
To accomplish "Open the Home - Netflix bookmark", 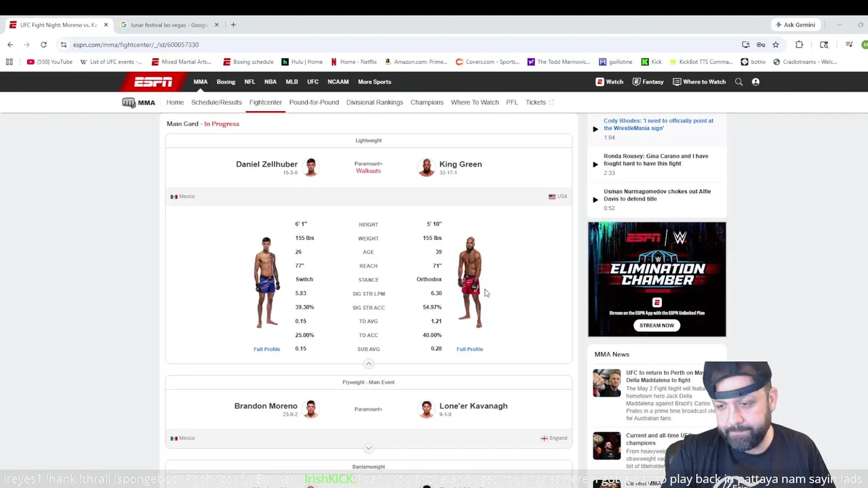I will (x=354, y=62).
